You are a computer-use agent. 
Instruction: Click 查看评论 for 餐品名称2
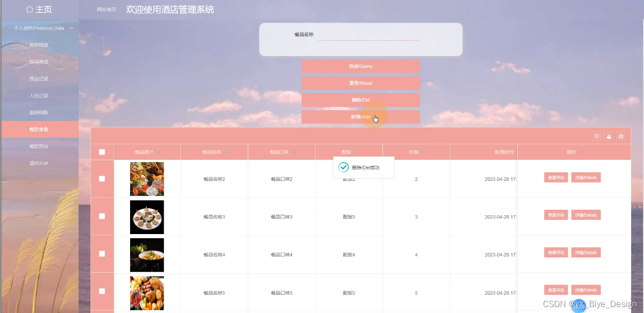(x=556, y=177)
